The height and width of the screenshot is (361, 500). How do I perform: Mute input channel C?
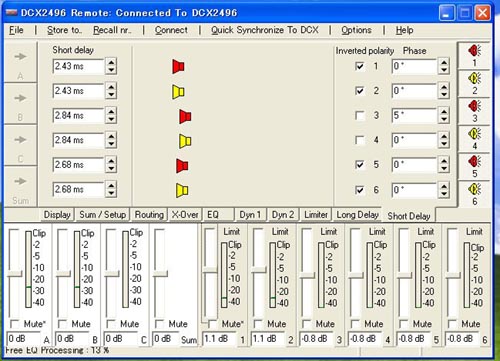point(111,324)
